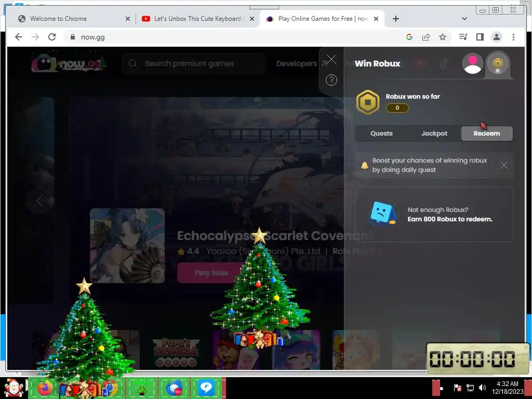Switch to Let's Unbox This Cute Keyboard tab
The width and height of the screenshot is (532, 399).
click(x=198, y=19)
